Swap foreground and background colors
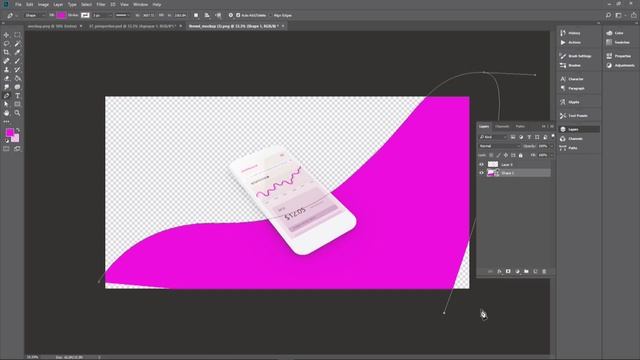The width and height of the screenshot is (640, 360). coord(18,130)
